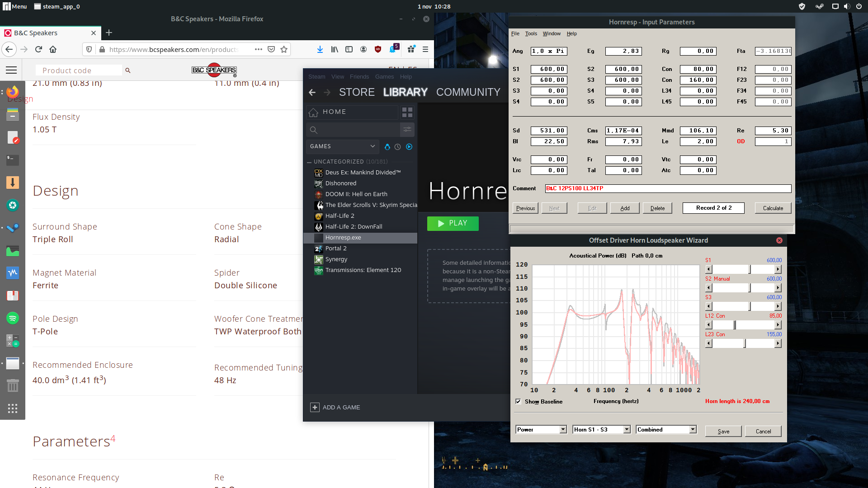Open show applications grid in dock
Image resolution: width=868 pixels, height=488 pixels.
click(x=13, y=408)
